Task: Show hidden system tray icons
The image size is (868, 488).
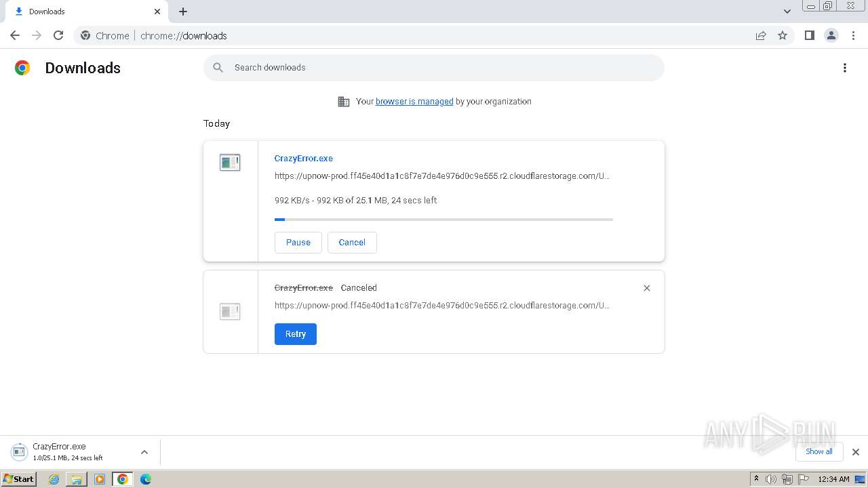Action: (757, 479)
